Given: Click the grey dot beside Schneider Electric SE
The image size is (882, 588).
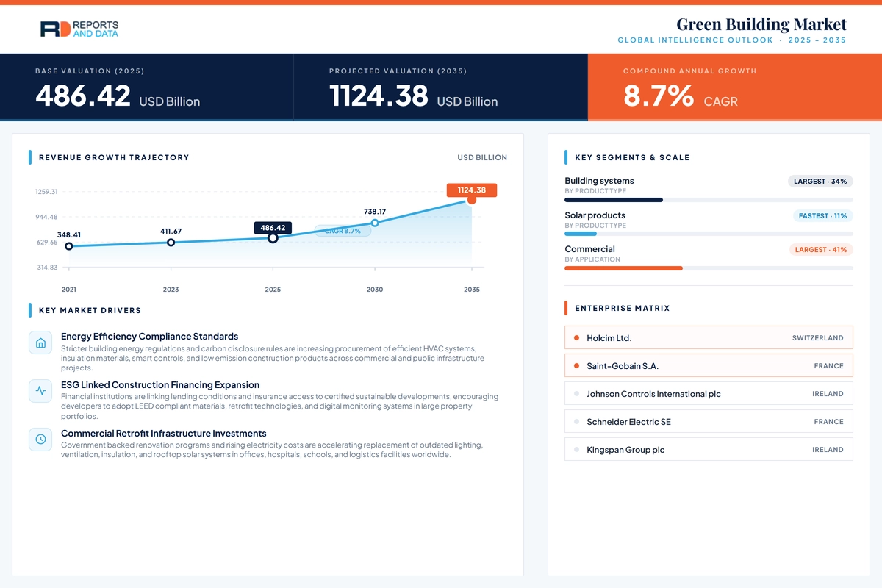Looking at the screenshot, I should tap(576, 422).
